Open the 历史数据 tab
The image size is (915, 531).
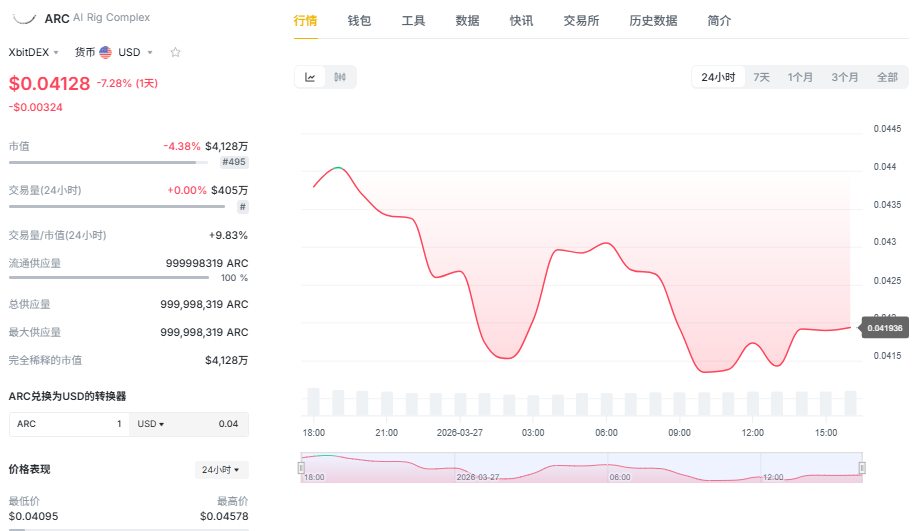click(653, 21)
